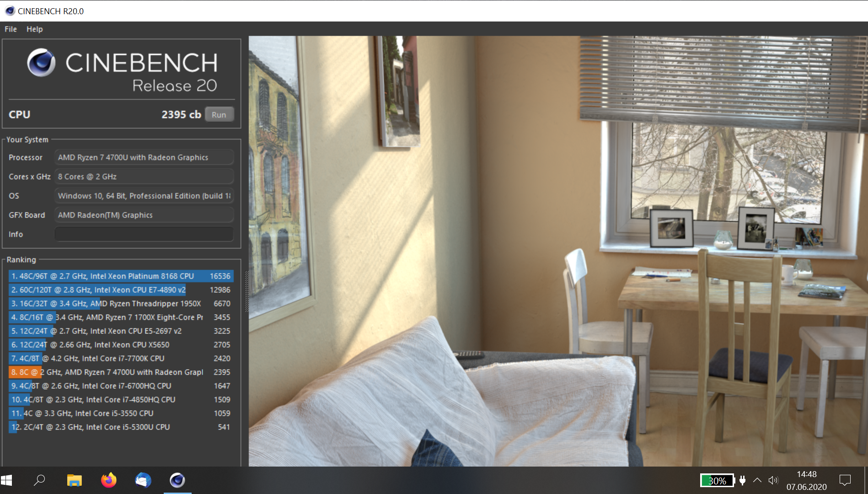
Task: Select ranking row Intel Xeon CPU E5-2697 v2
Action: [x=121, y=331]
